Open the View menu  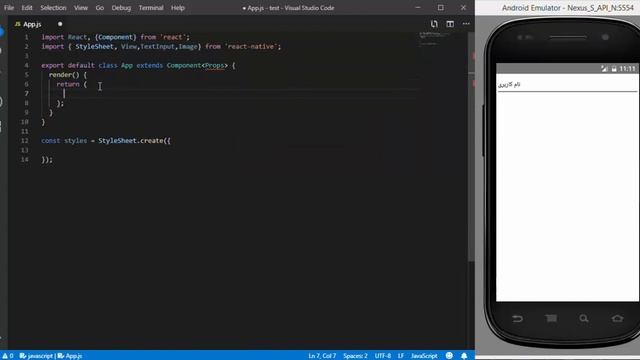(80, 8)
